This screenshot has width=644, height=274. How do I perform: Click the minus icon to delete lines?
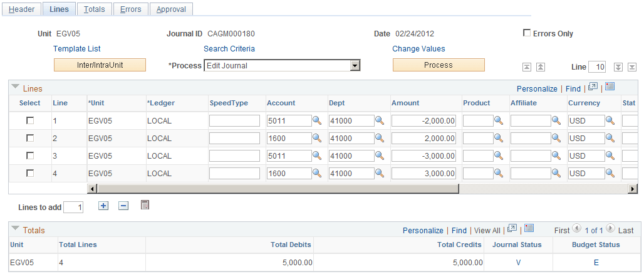pyautogui.click(x=123, y=206)
